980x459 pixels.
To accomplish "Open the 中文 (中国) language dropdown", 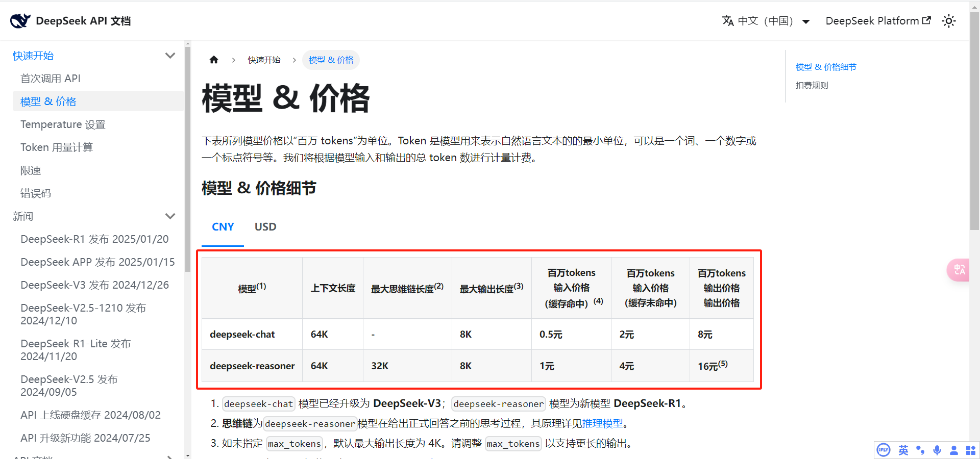I will coord(766,21).
